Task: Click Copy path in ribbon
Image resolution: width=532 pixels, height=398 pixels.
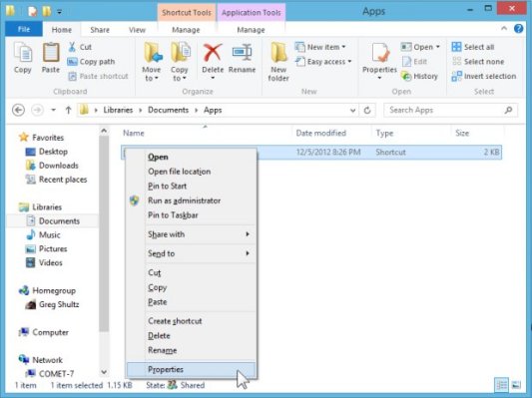Action: (x=91, y=62)
